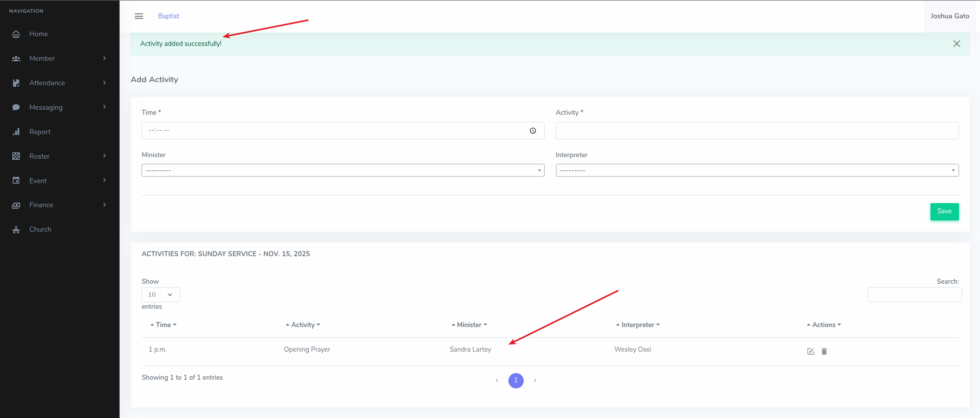Dismiss the success alert with X icon
980x418 pixels.
point(956,44)
